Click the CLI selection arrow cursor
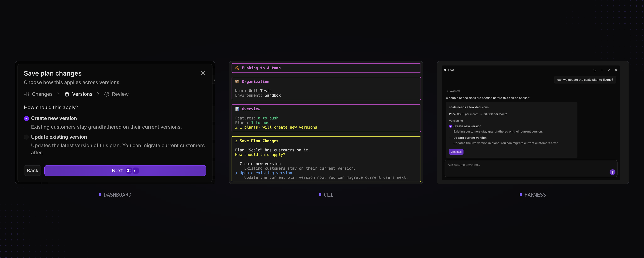This screenshot has width=644, height=258. click(236, 173)
